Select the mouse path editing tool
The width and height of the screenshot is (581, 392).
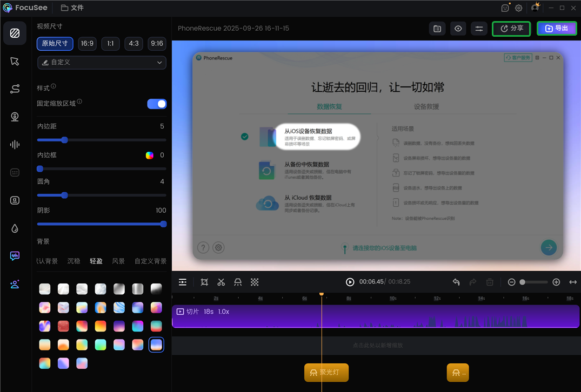pyautogui.click(x=15, y=89)
